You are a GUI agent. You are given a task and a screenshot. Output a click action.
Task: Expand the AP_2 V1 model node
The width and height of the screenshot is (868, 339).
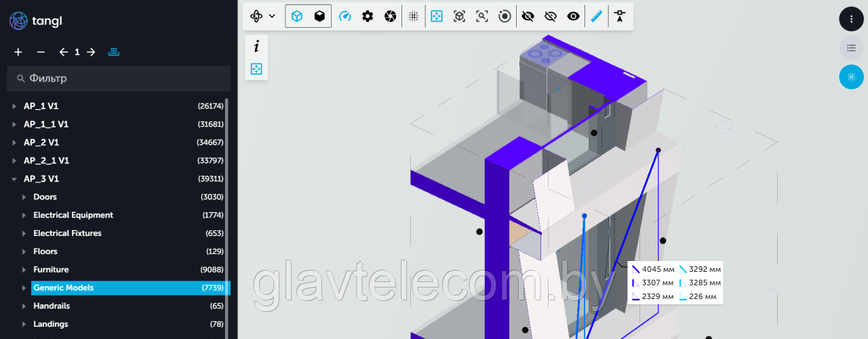pos(14,143)
